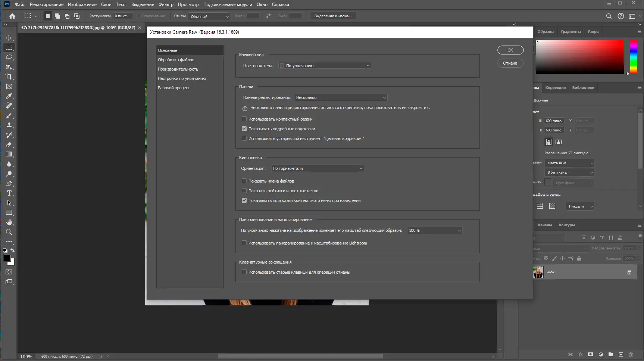The width and height of the screenshot is (644, 361).
Task: Check 'Использовать старые клавиши для операции отмены'
Action: point(244,272)
